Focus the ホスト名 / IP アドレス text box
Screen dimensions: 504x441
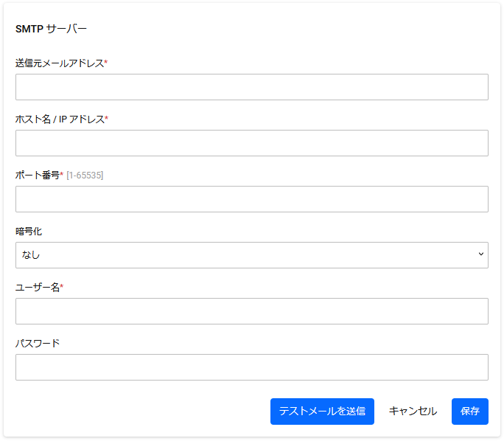pos(252,143)
